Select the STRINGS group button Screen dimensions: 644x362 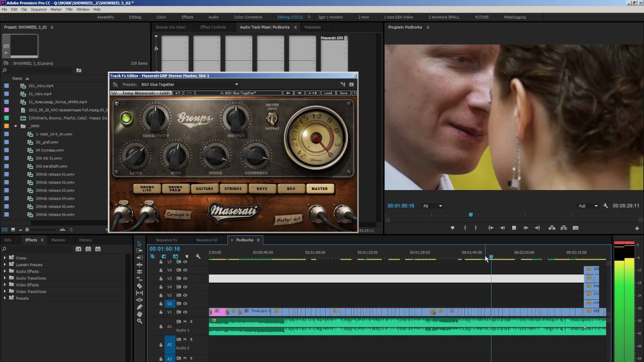[233, 189]
